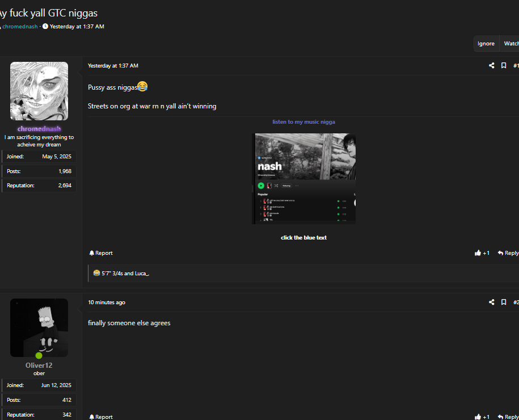The image size is (519, 420).
Task: Like the first post with thumbs up
Action: pos(482,253)
